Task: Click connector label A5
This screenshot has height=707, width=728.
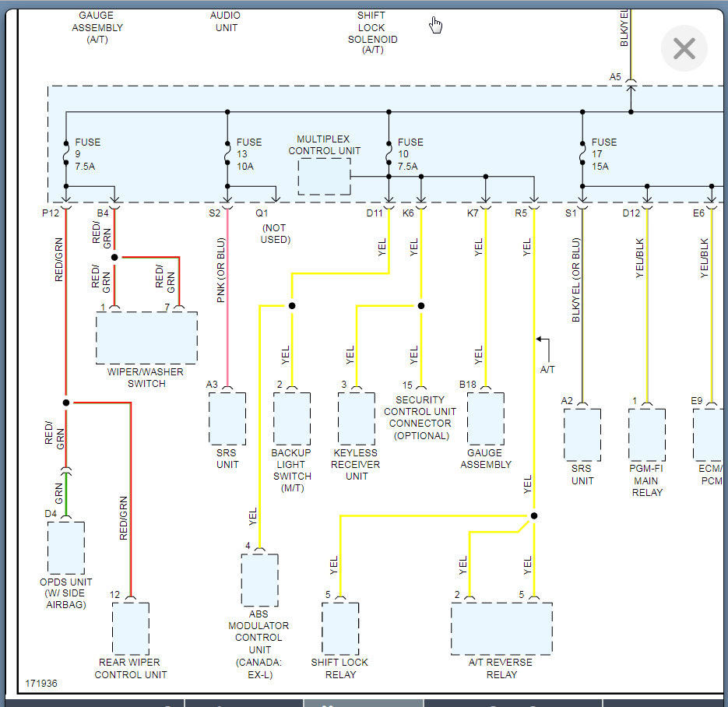Action: tap(615, 76)
